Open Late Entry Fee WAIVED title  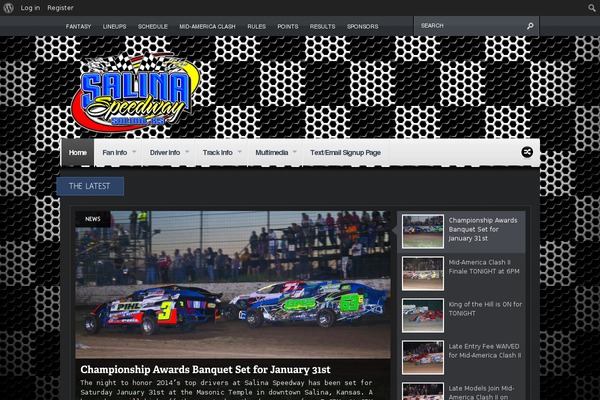tap(485, 351)
